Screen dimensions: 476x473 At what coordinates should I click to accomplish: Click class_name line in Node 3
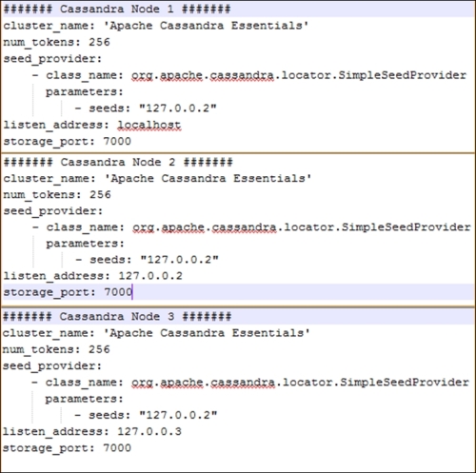(x=250, y=383)
